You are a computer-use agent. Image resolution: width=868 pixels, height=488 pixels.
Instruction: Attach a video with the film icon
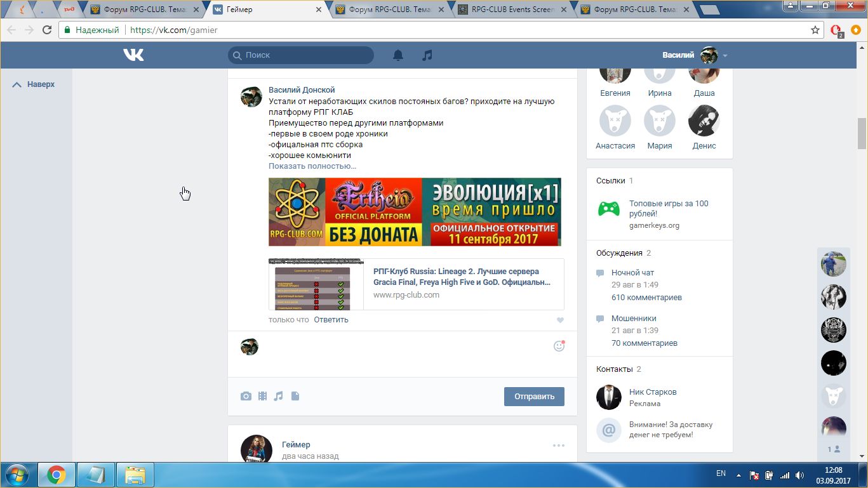click(x=262, y=397)
